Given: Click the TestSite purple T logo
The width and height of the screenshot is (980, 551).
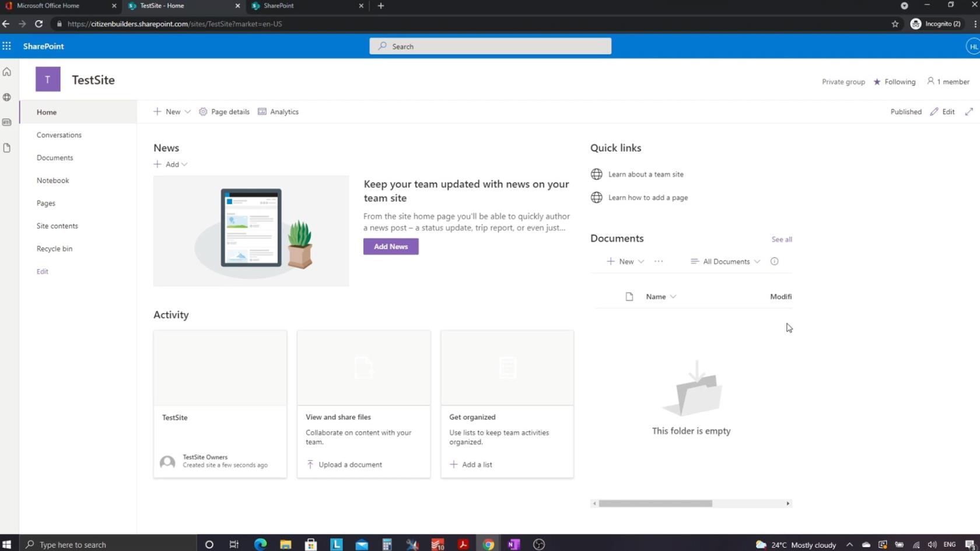Looking at the screenshot, I should [x=48, y=79].
